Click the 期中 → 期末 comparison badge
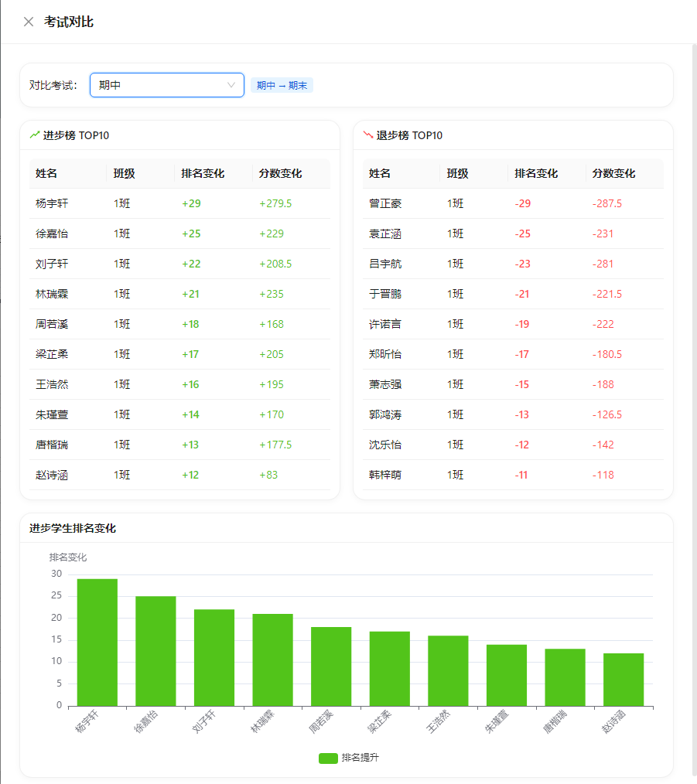697x784 pixels. click(x=281, y=85)
